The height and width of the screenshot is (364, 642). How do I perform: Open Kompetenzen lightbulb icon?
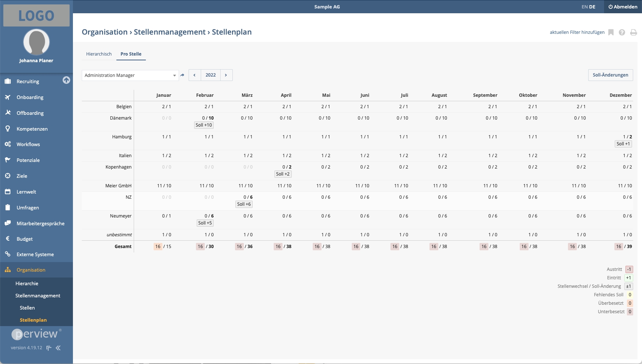[x=8, y=128]
